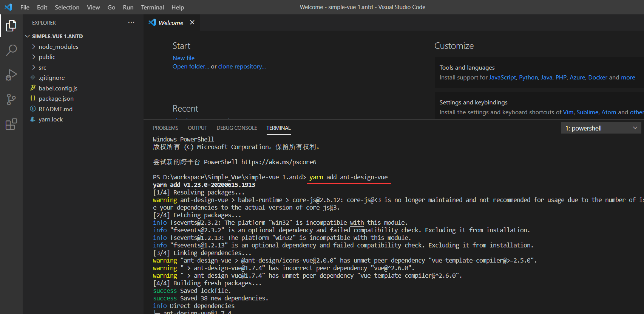Open the Terminal menu
The width and height of the screenshot is (644, 314).
click(153, 7)
